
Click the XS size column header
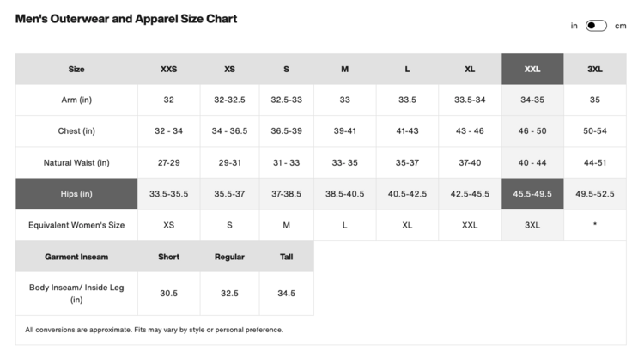pyautogui.click(x=229, y=69)
